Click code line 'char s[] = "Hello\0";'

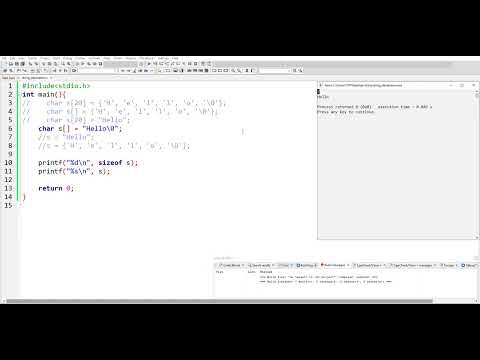[80, 129]
